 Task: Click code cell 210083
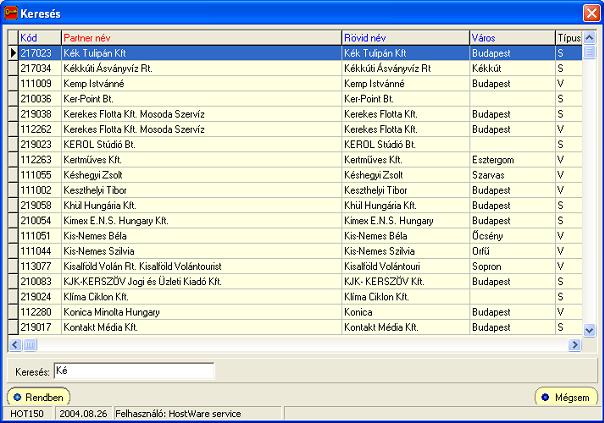pyautogui.click(x=40, y=281)
